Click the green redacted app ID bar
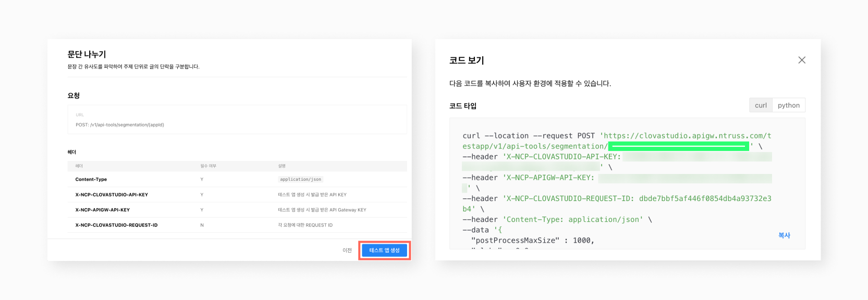 (x=678, y=146)
